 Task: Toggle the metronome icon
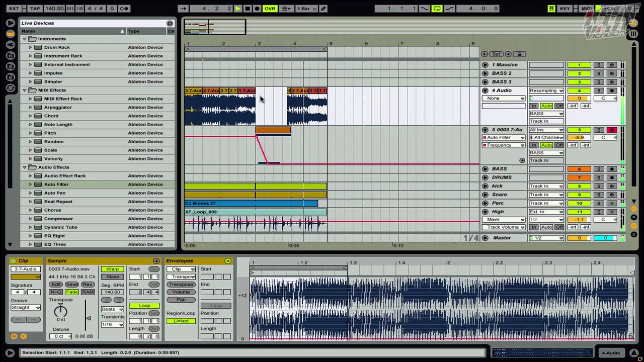point(124,9)
